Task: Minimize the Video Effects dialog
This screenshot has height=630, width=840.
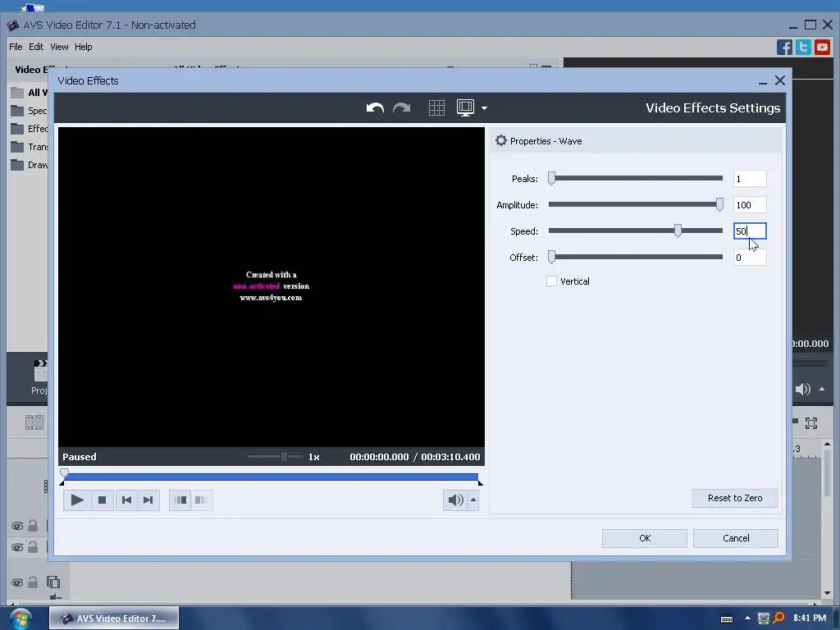Action: 763,81
